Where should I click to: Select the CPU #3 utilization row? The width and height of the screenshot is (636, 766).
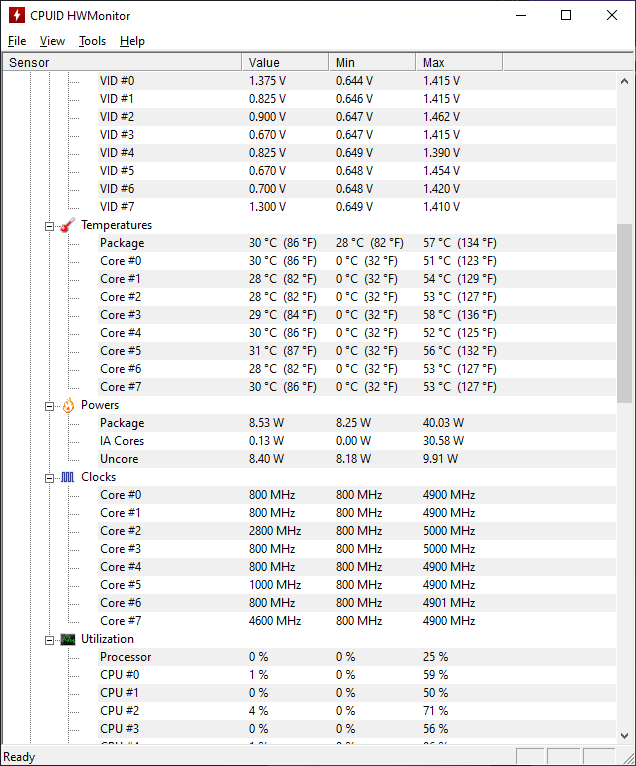click(357, 729)
